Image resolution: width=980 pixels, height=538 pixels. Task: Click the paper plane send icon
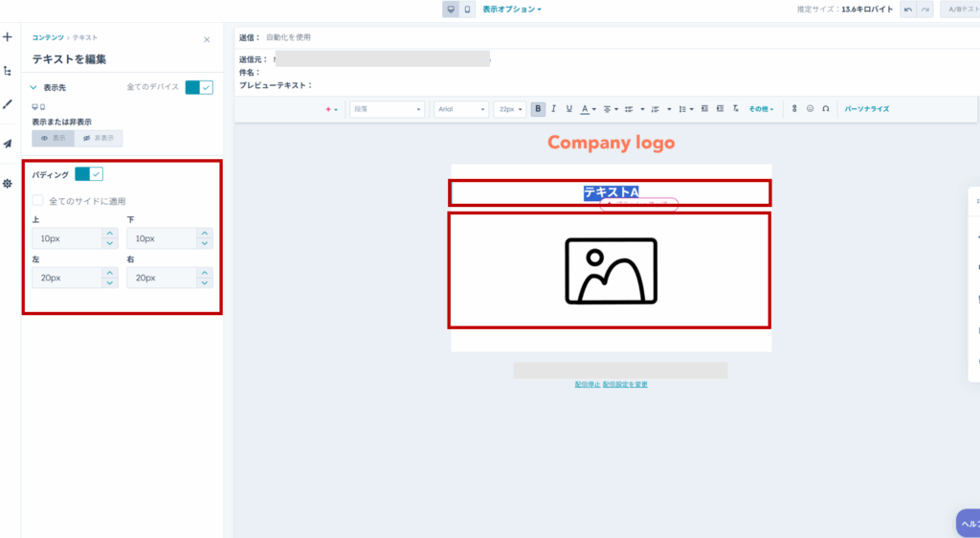coord(8,144)
